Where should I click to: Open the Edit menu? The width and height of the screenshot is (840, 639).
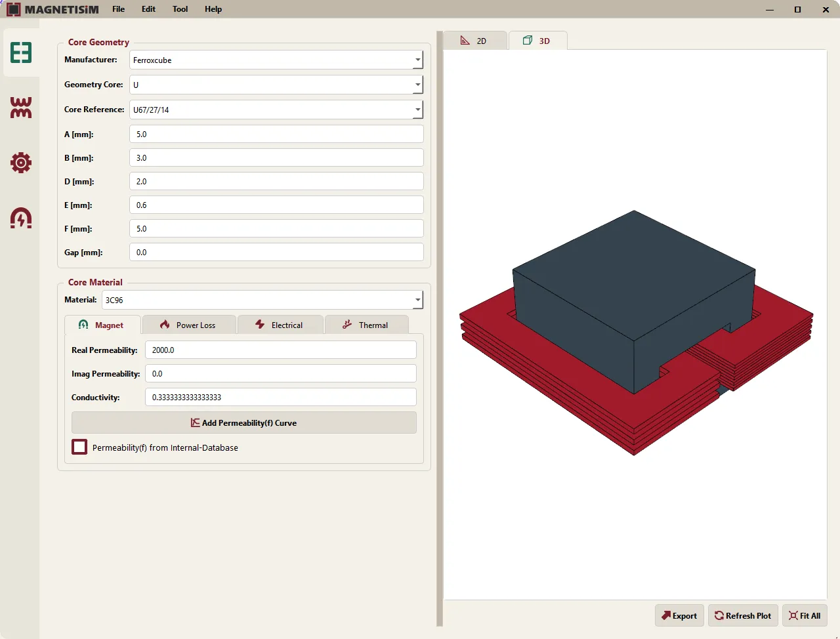coord(148,9)
